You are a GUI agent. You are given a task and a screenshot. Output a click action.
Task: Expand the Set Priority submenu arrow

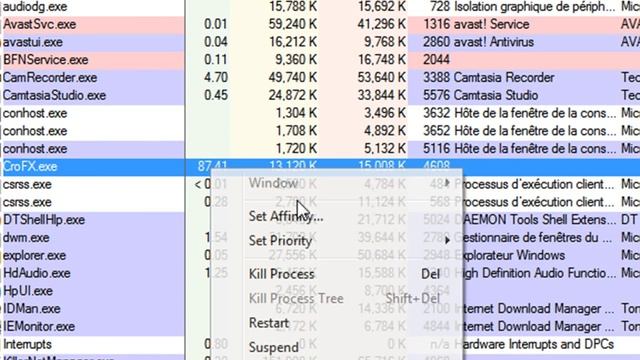[x=447, y=240]
